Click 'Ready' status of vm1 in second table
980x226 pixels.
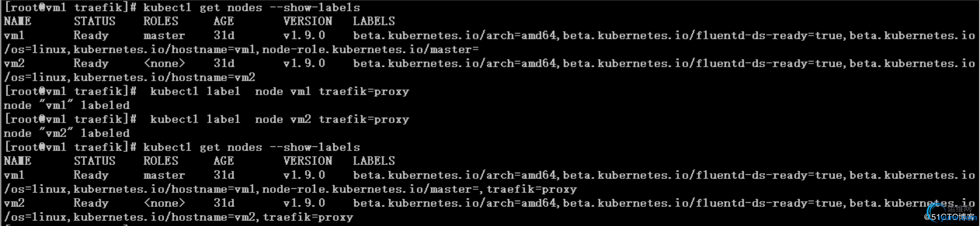[x=91, y=175]
